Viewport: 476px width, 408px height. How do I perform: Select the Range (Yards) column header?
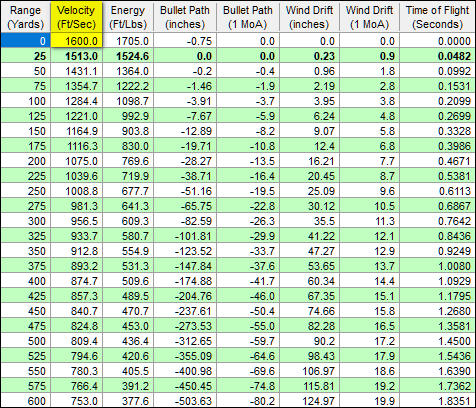click(26, 17)
